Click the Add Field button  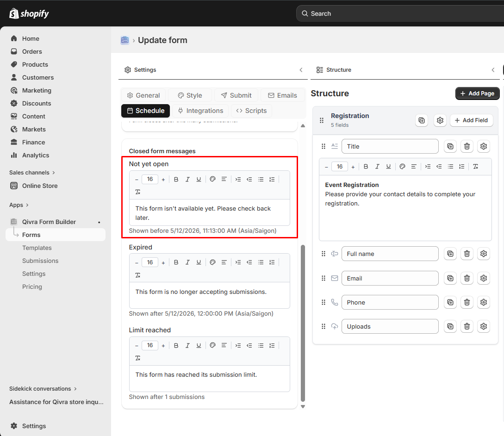tap(472, 120)
